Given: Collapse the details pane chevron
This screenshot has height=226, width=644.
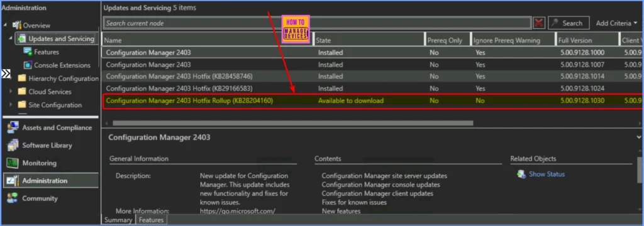Looking at the screenshot, I should tap(639, 137).
